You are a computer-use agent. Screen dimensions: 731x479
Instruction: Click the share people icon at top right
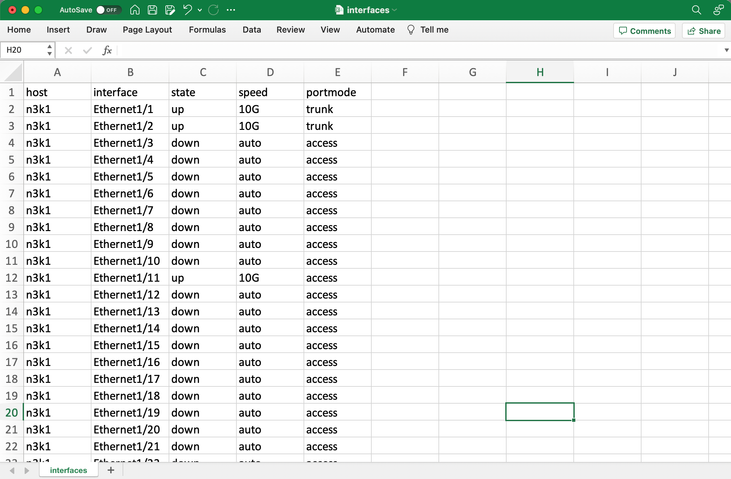[718, 10]
